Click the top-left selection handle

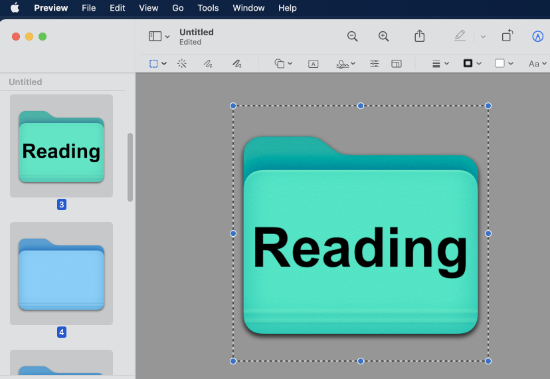[x=233, y=106]
